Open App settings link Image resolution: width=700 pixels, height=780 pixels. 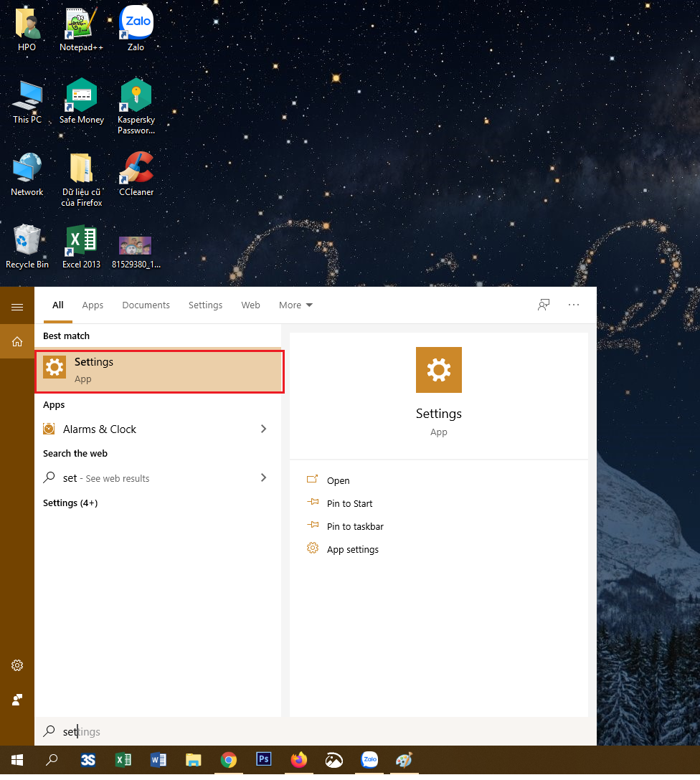pos(352,549)
